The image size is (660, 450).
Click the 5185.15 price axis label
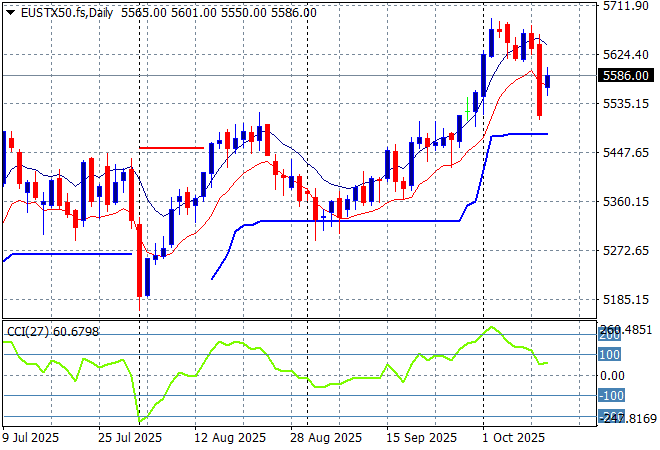pyautogui.click(x=623, y=299)
